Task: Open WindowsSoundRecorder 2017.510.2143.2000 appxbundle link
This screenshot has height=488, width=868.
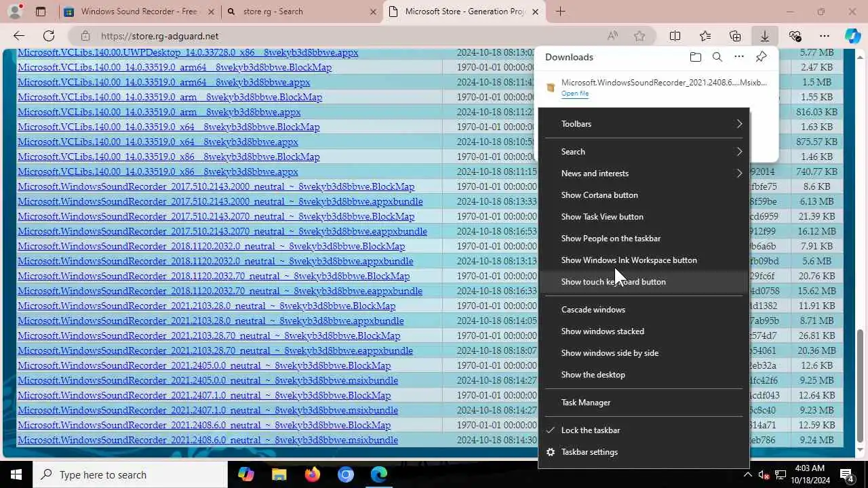Action: (220, 201)
